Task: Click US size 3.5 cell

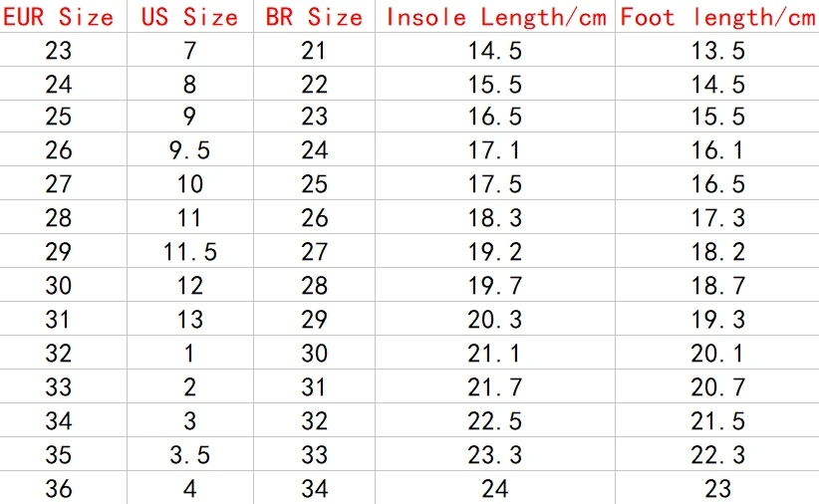Action: (190, 454)
